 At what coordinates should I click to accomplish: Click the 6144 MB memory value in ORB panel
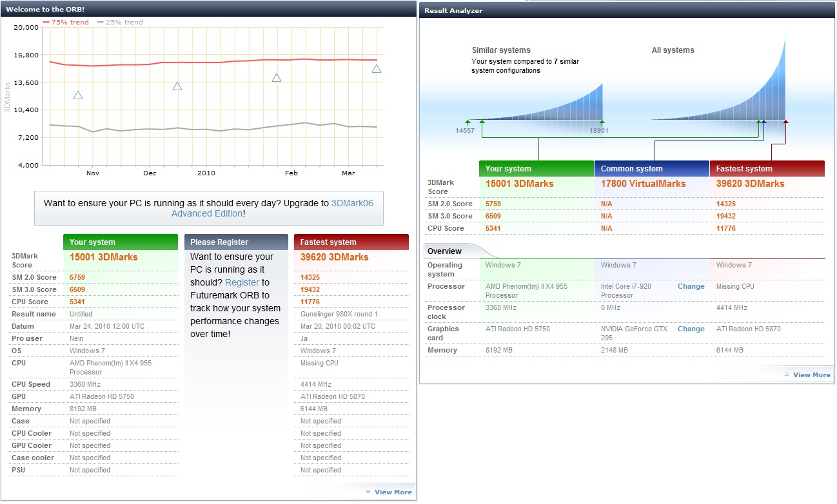tap(314, 409)
